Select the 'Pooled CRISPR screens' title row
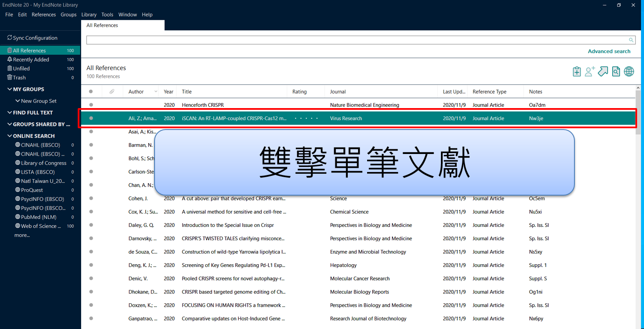 [233, 278]
